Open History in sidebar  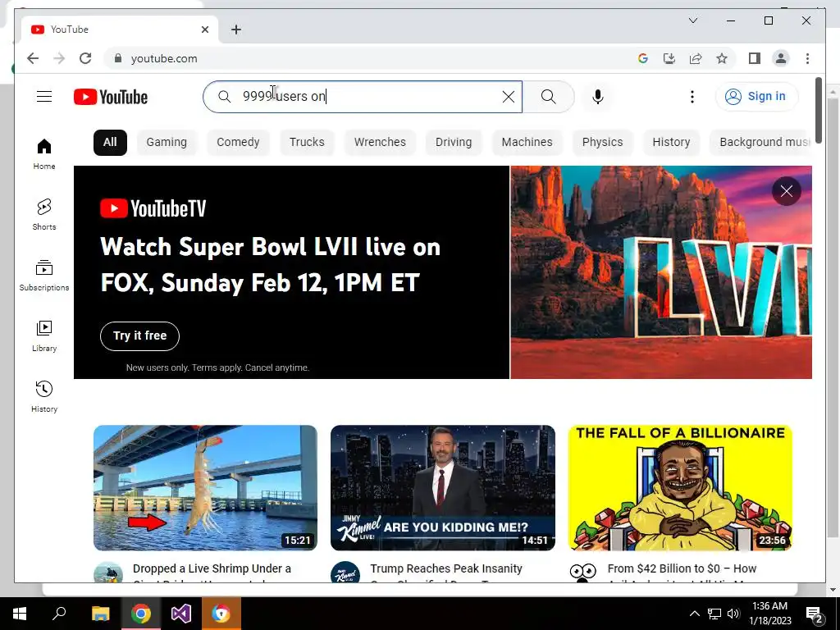pos(44,396)
